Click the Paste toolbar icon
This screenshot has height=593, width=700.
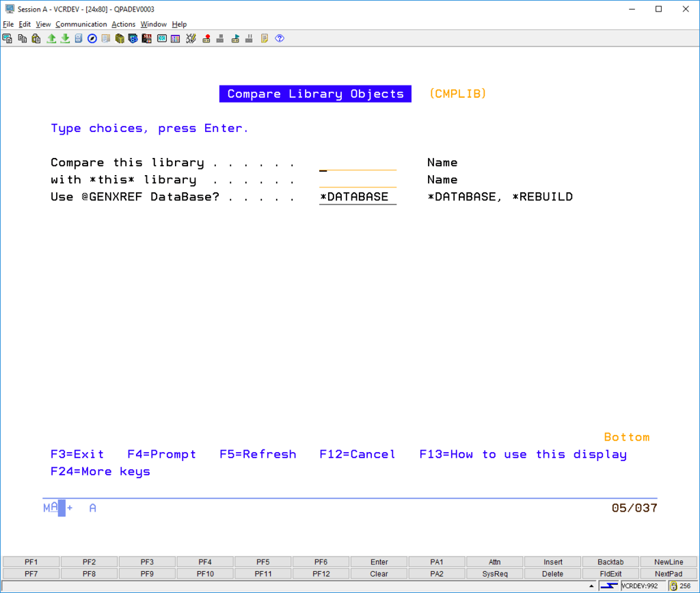pyautogui.click(x=36, y=38)
